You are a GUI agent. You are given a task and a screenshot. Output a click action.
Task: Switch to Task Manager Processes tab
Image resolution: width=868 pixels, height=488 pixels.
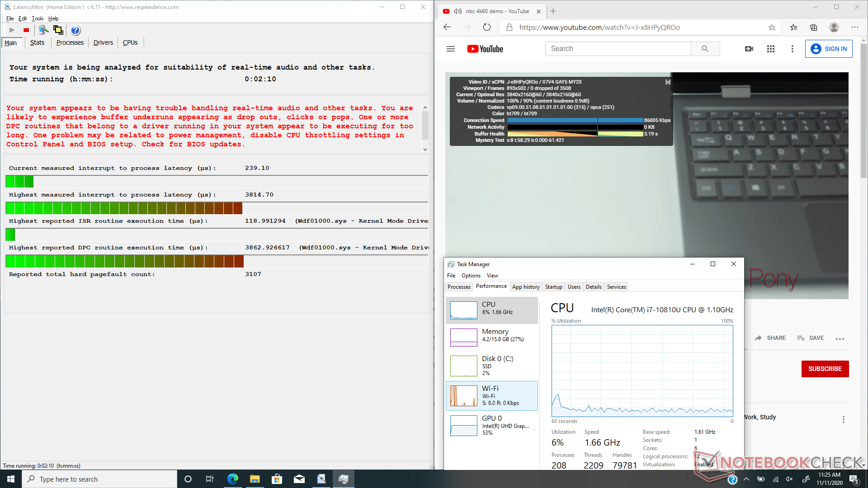tap(459, 287)
